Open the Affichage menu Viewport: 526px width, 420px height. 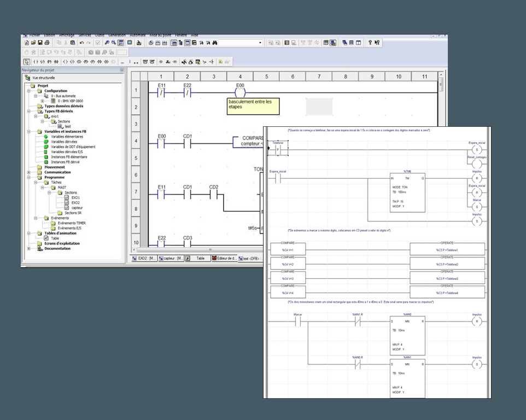(67, 35)
